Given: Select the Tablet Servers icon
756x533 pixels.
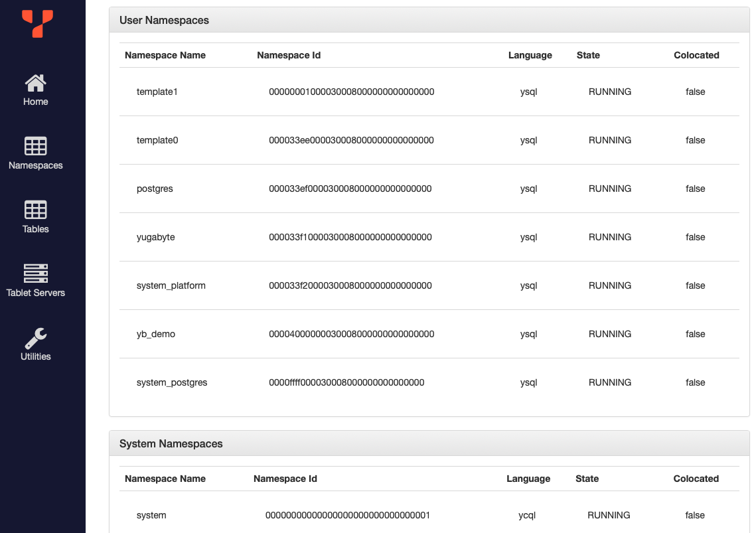Looking at the screenshot, I should [x=35, y=273].
